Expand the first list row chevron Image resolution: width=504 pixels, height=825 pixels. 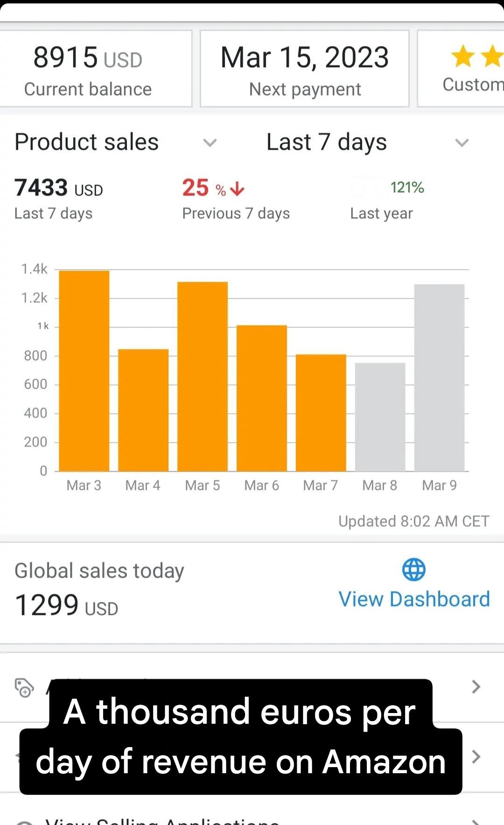point(476,686)
